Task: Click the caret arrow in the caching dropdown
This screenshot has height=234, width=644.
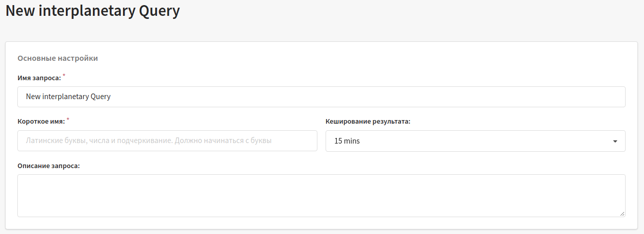Action: (x=615, y=141)
